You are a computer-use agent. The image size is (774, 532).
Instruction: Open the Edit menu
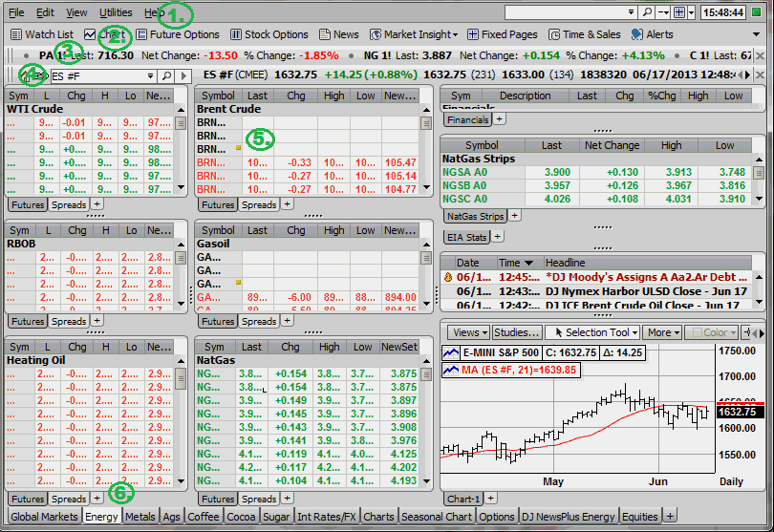point(45,12)
